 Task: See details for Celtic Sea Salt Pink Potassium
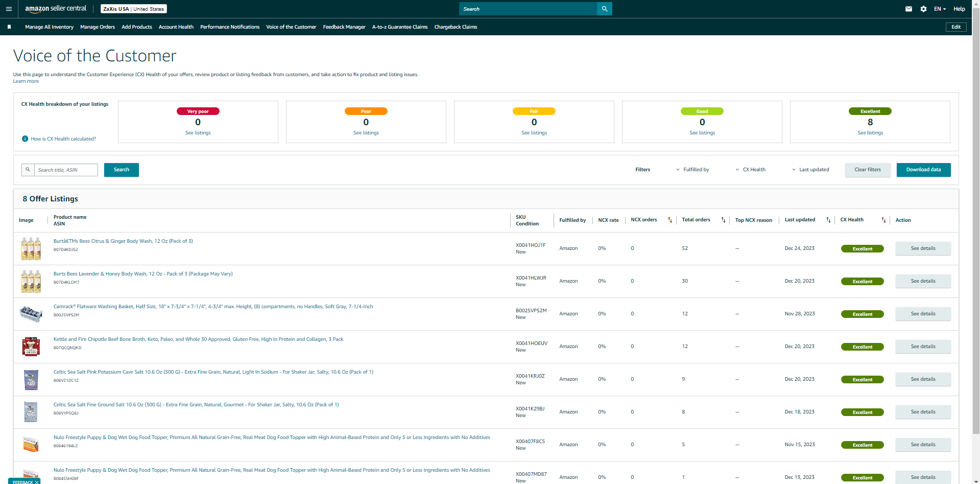923,379
